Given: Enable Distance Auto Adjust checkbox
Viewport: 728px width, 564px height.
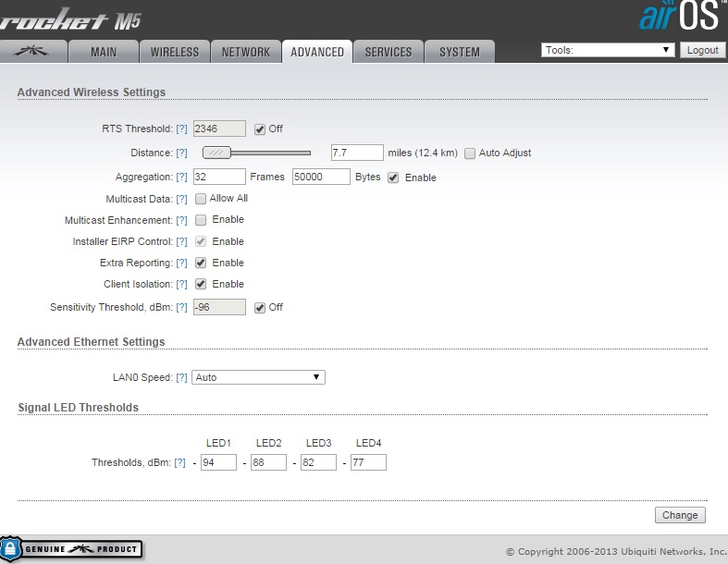Looking at the screenshot, I should [470, 153].
